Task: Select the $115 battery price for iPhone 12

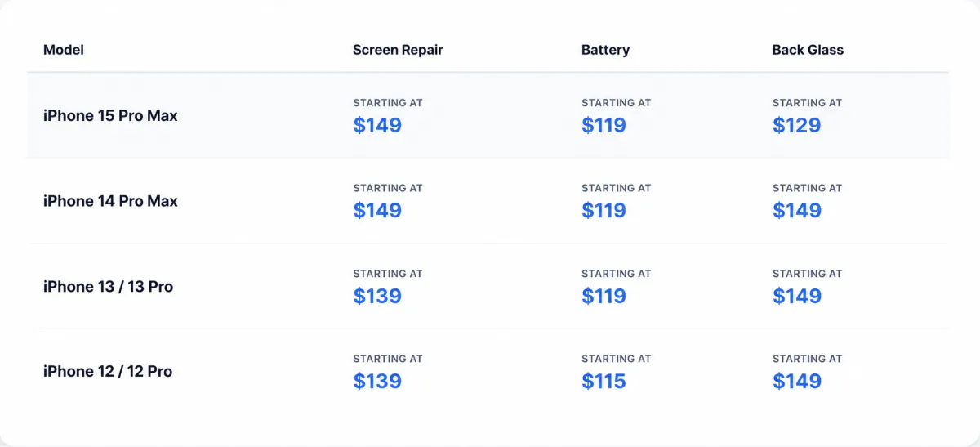Action: pos(604,381)
